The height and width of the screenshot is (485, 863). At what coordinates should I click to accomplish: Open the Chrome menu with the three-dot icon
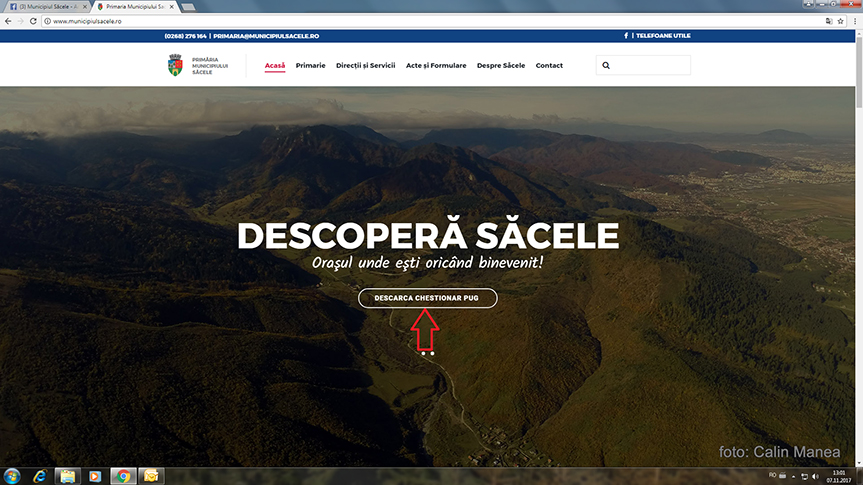(853, 21)
